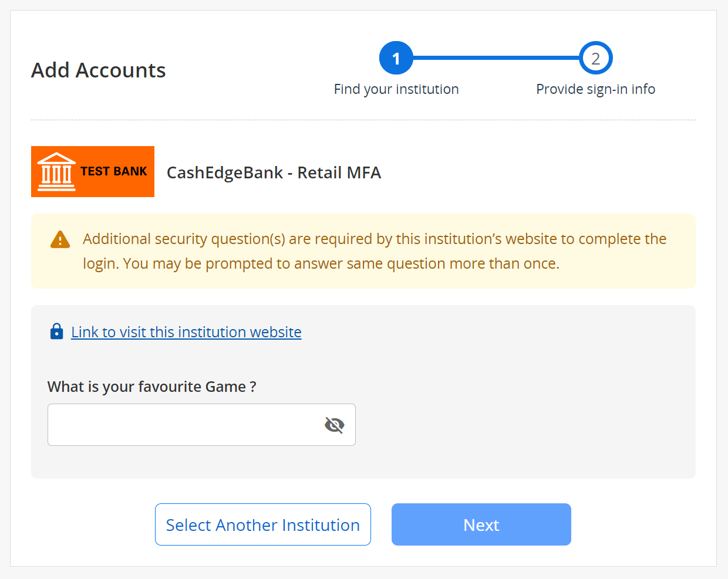
Task: Toggle answer visibility with the eye icon
Action: tap(334, 425)
